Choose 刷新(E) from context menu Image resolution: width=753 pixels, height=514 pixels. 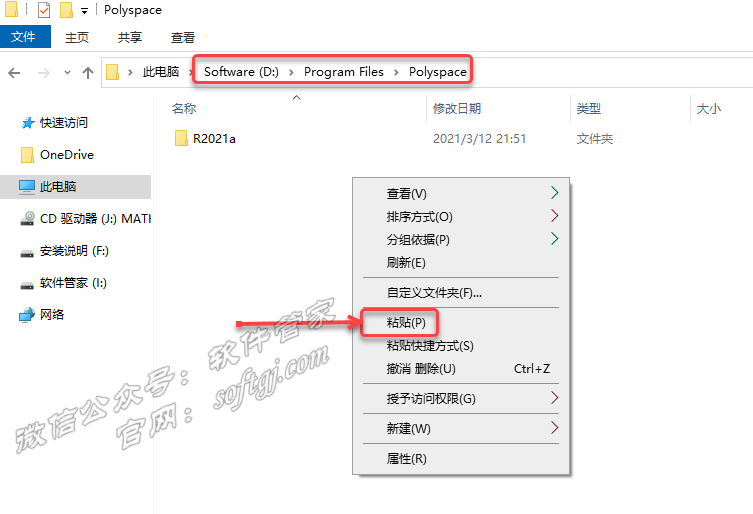pos(461,262)
